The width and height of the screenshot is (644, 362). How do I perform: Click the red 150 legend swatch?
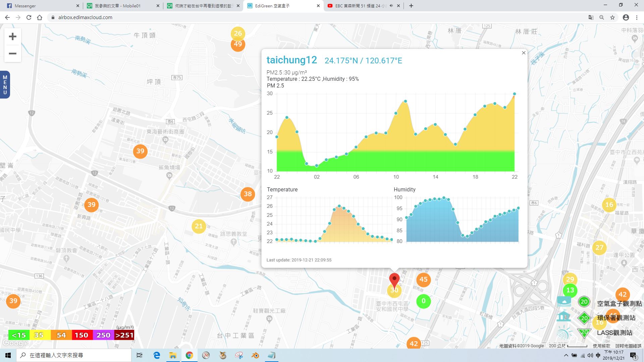(82, 335)
